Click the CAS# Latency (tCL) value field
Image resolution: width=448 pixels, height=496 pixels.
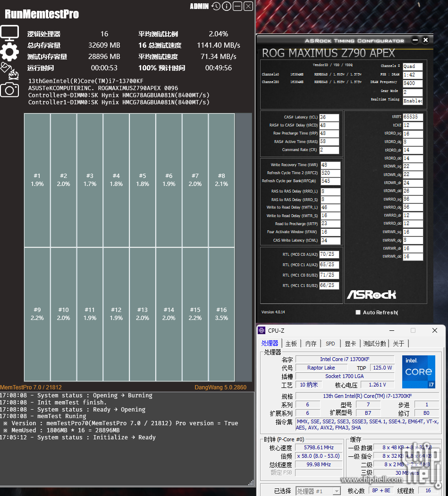329,118
